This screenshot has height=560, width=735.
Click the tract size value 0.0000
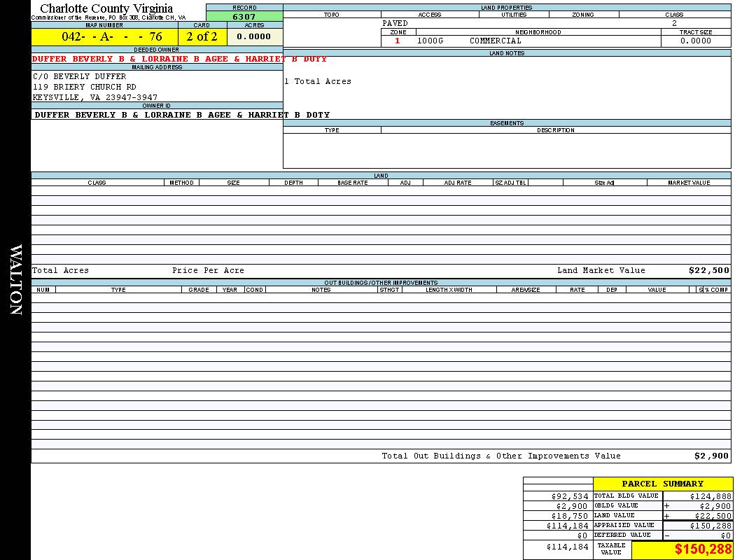(x=696, y=41)
